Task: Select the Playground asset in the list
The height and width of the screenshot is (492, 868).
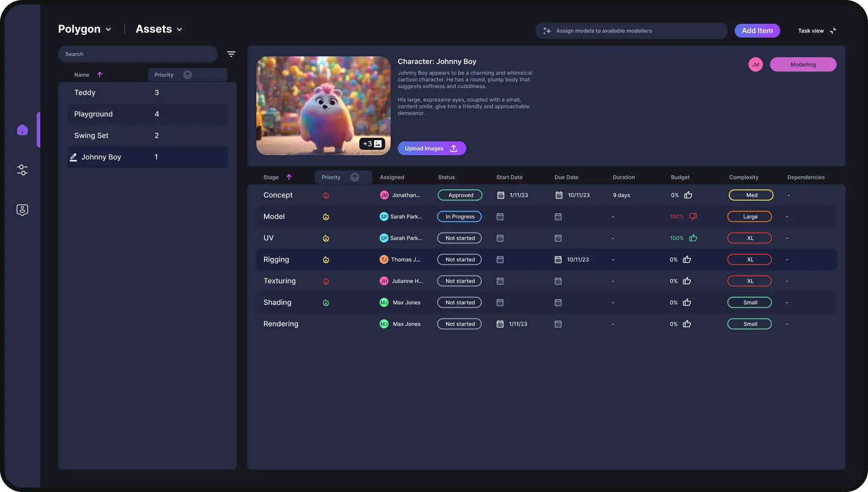Action: point(94,114)
